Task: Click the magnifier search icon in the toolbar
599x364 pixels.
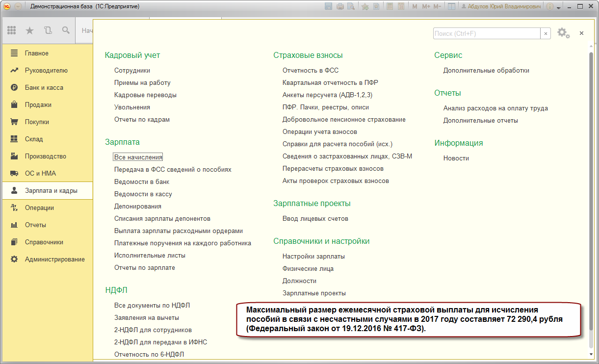Action: pos(66,30)
